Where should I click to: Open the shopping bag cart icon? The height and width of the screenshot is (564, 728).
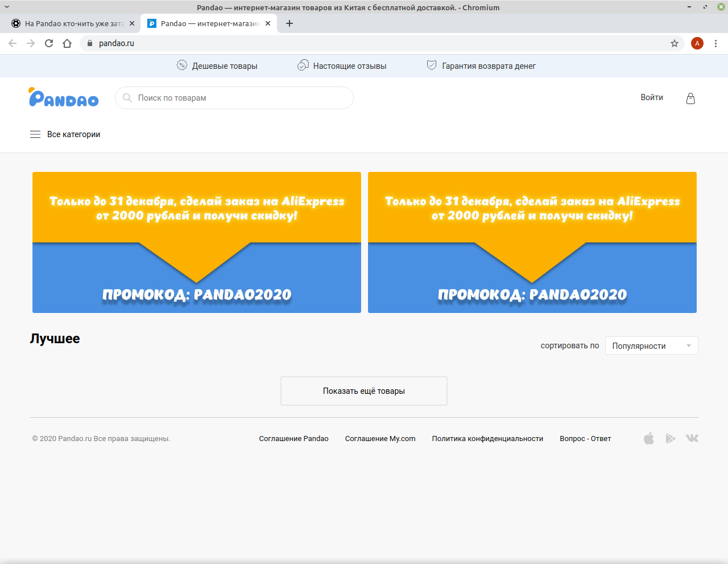pyautogui.click(x=690, y=98)
